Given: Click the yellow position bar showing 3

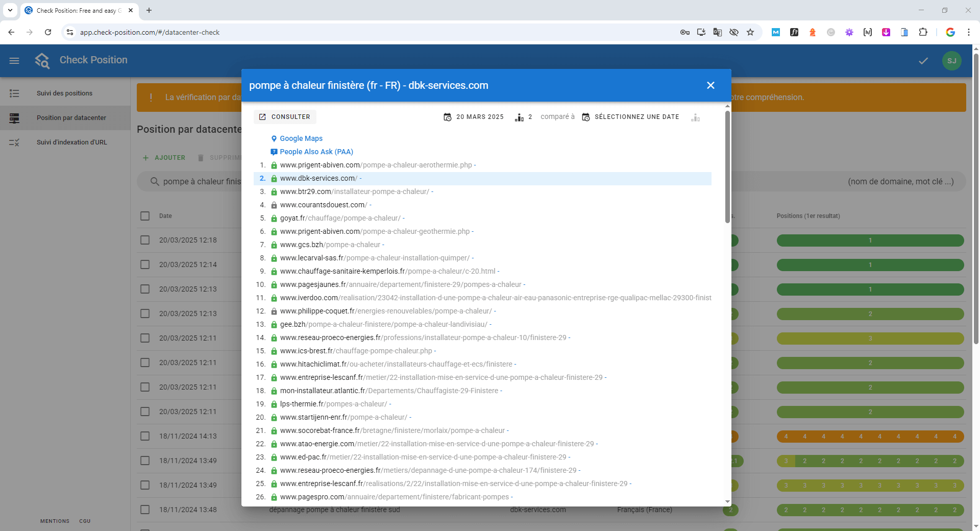Looking at the screenshot, I should click(x=870, y=339).
